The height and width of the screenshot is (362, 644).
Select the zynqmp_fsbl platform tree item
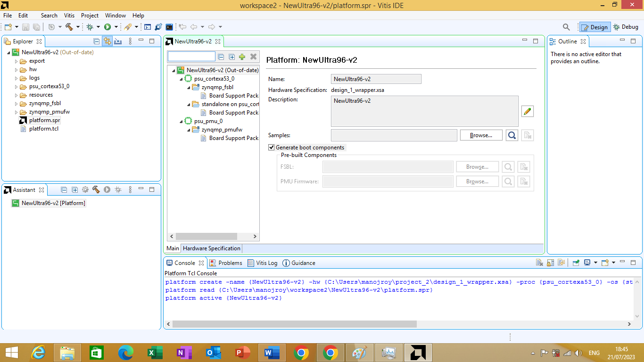click(x=217, y=87)
